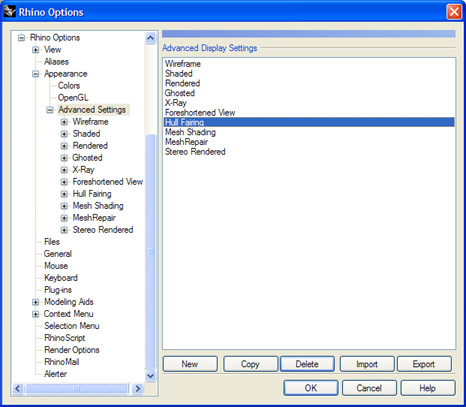Confirm with the OK button

click(311, 388)
